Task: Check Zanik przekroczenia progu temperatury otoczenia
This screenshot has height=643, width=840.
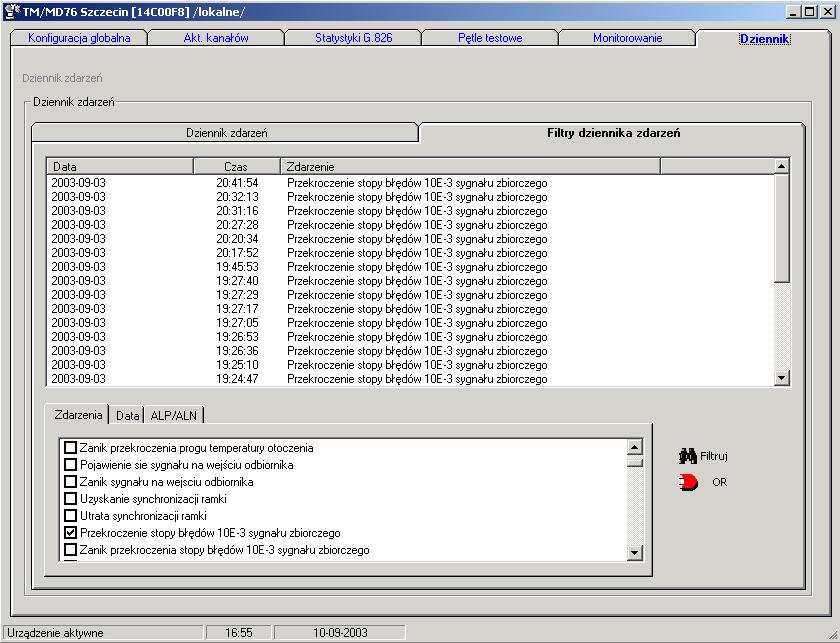Action: click(x=70, y=447)
